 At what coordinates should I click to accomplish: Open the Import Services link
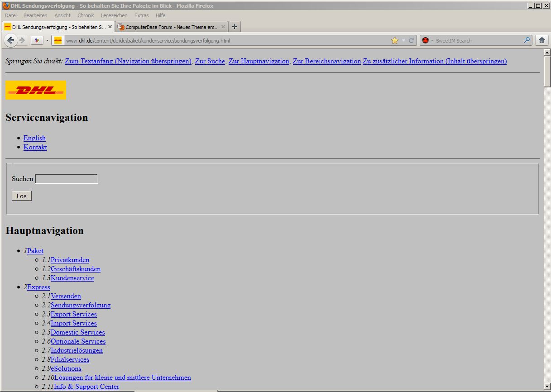coord(74,323)
